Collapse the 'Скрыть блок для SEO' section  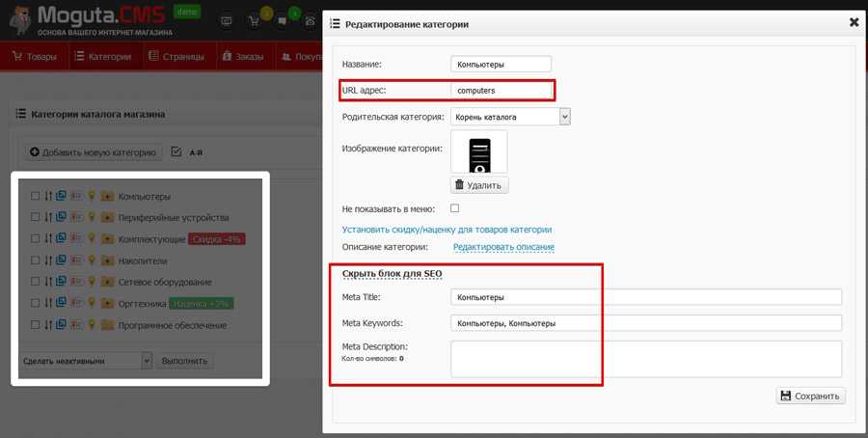point(392,274)
